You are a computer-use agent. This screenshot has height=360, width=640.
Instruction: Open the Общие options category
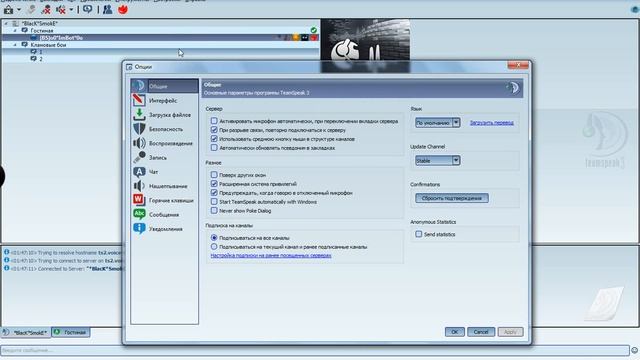click(x=164, y=86)
